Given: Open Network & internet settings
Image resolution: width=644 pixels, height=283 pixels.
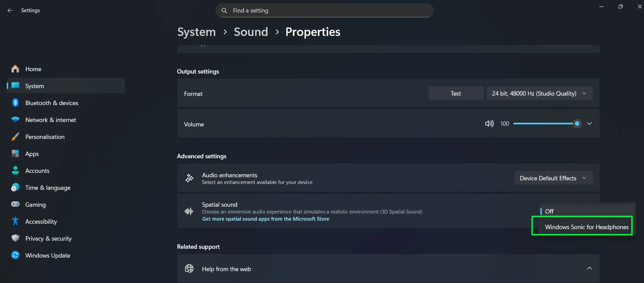Looking at the screenshot, I should 66,120.
